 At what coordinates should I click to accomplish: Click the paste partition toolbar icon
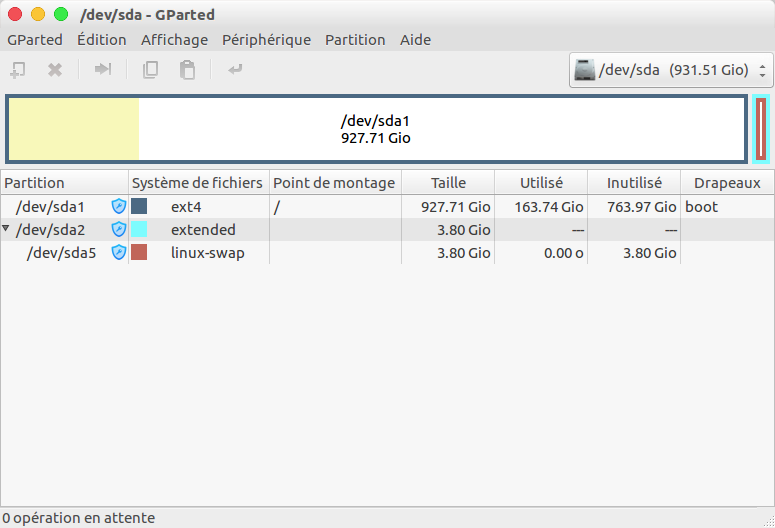click(x=187, y=70)
